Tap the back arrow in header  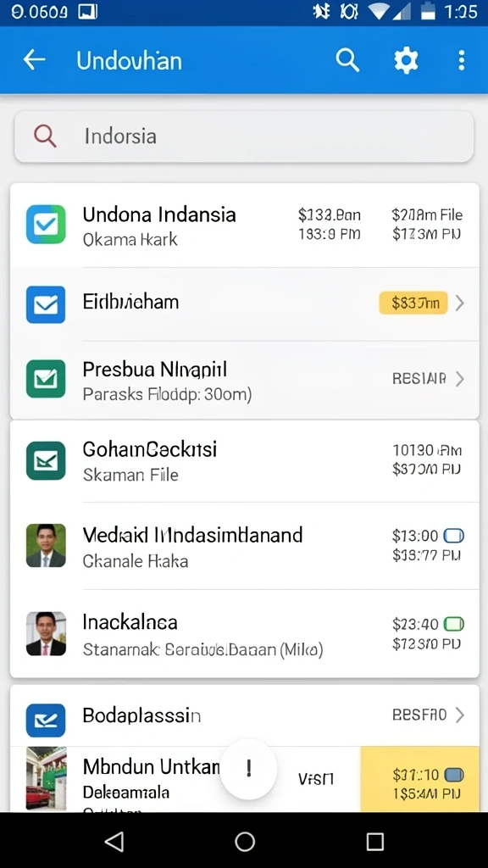(x=34, y=60)
